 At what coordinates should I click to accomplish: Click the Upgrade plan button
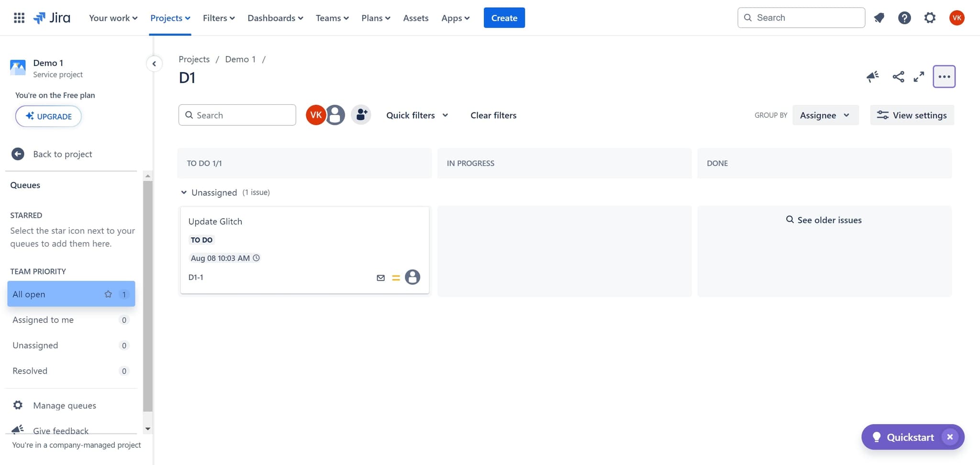[48, 116]
